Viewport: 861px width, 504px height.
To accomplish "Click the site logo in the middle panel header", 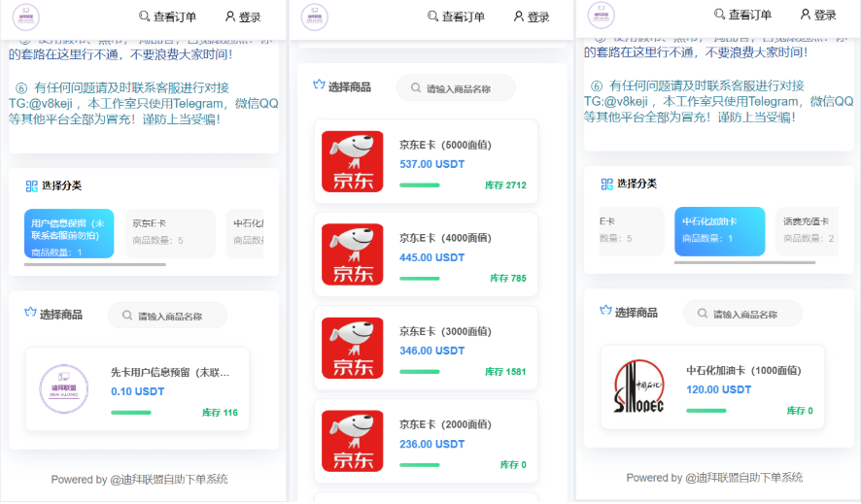I will [315, 17].
